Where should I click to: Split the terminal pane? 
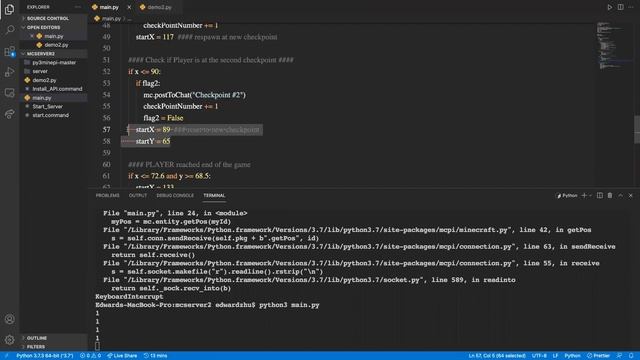tap(600, 196)
